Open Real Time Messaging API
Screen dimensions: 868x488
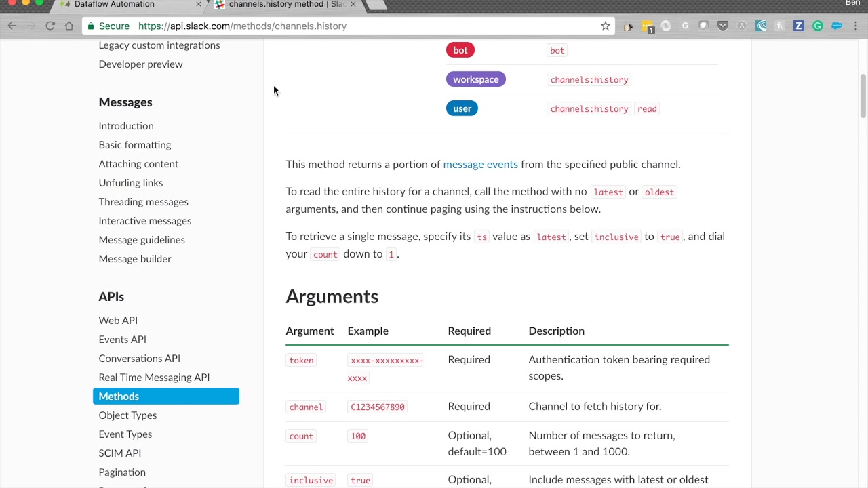154,378
